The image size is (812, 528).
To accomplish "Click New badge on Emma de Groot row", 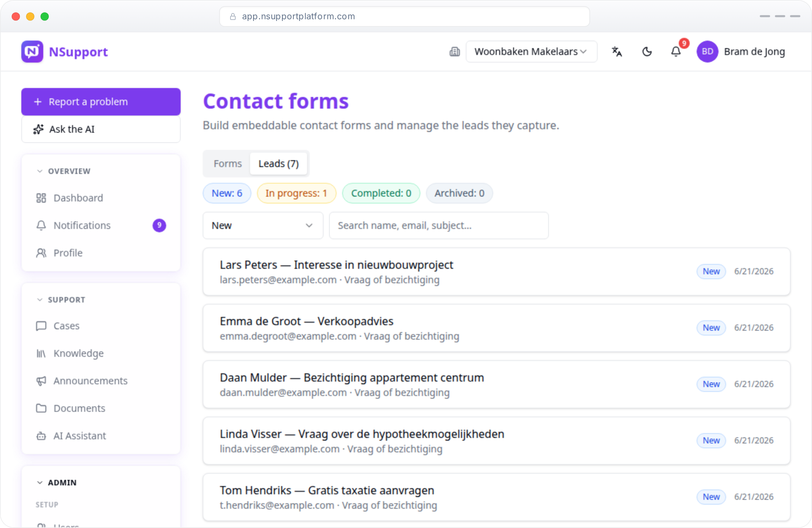I will coord(711,328).
